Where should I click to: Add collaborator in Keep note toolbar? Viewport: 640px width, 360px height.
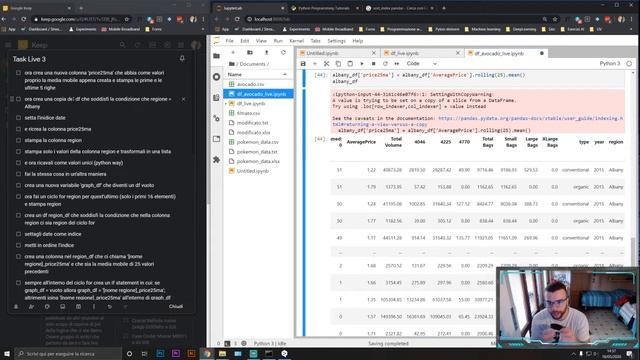point(31,307)
